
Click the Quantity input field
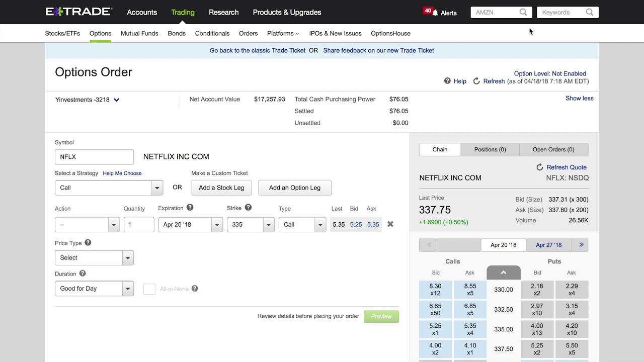coord(139,225)
